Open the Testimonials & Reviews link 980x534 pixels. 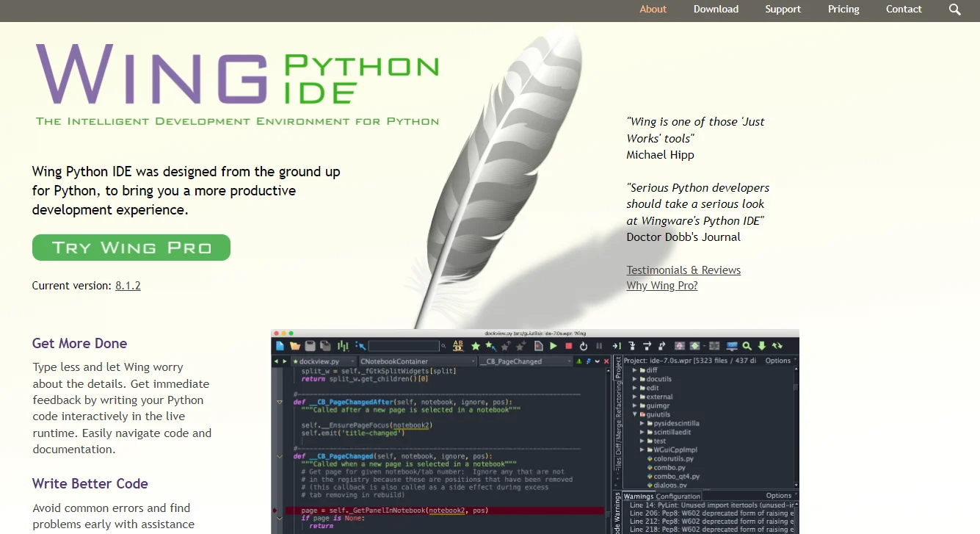pyautogui.click(x=683, y=270)
